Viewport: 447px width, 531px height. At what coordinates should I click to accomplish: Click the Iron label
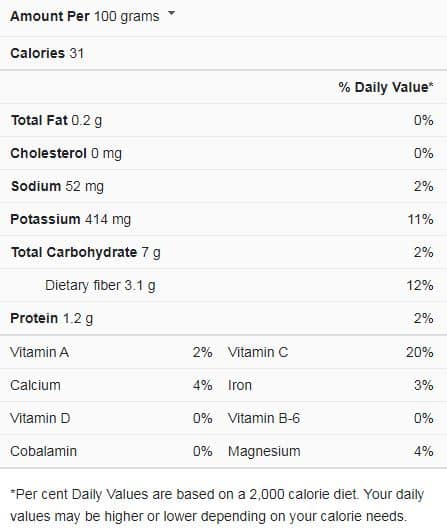(240, 385)
